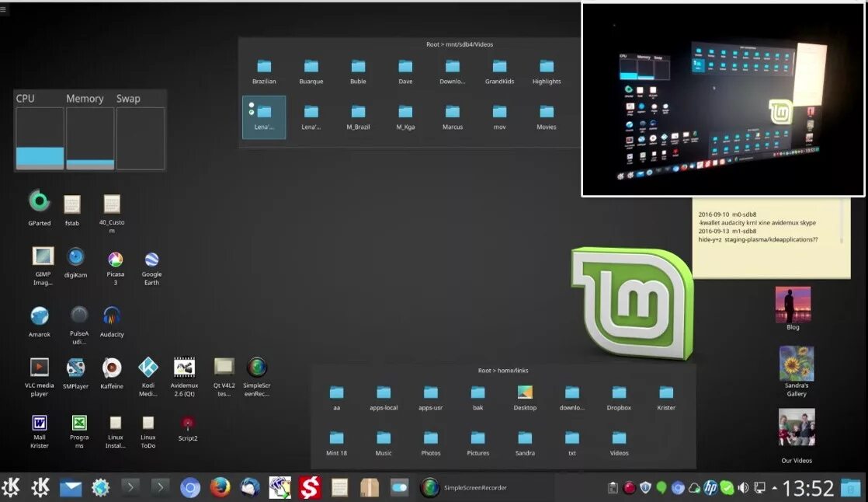
Task: Open Sandra's Gallery sunflower thumbnail
Action: click(797, 364)
